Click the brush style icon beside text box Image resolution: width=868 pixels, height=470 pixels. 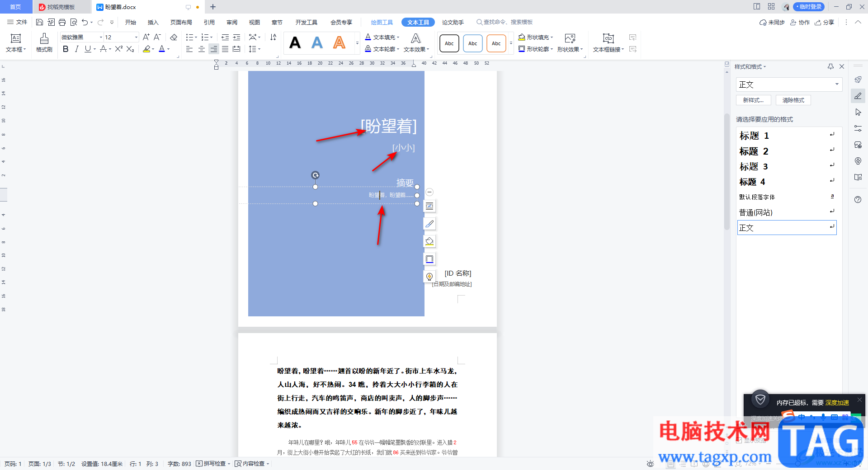pyautogui.click(x=429, y=224)
